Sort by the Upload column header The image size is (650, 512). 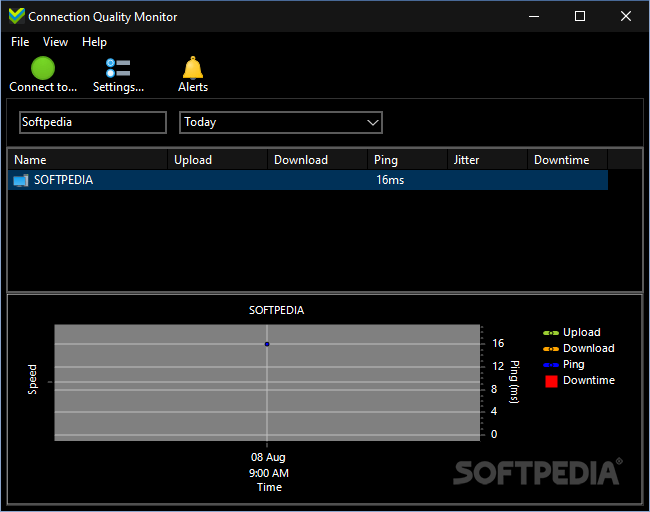point(218,160)
